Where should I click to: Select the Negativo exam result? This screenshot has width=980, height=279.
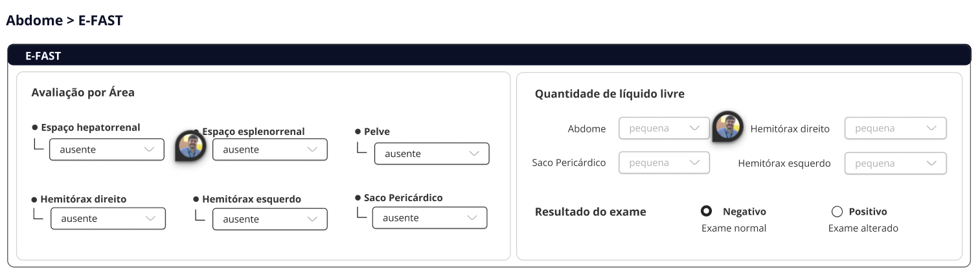coord(707,212)
